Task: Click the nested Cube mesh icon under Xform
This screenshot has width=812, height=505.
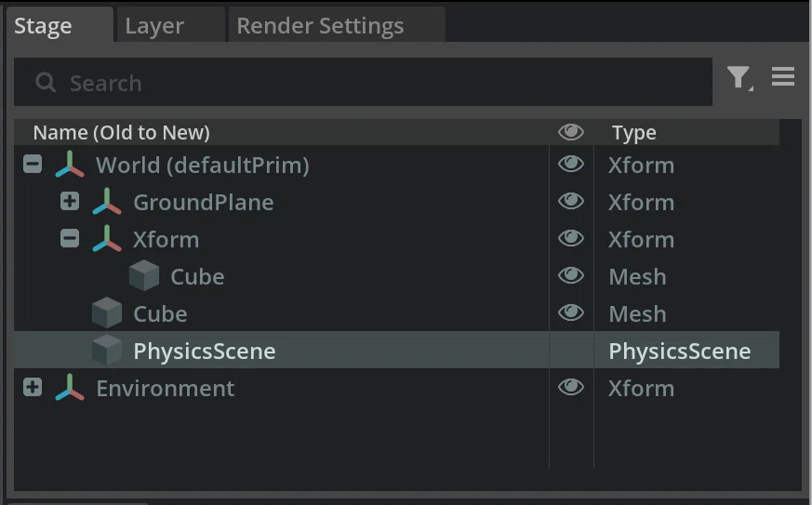Action: [x=143, y=275]
